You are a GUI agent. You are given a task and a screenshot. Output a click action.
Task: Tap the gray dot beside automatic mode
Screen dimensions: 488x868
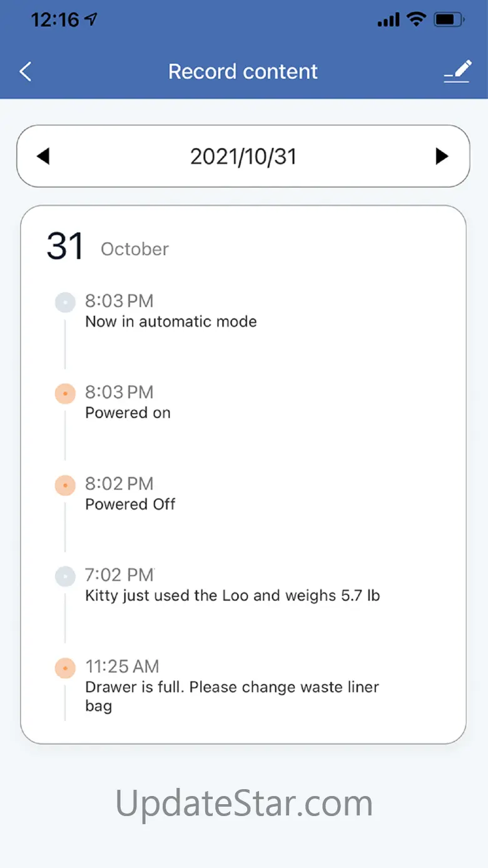[65, 302]
